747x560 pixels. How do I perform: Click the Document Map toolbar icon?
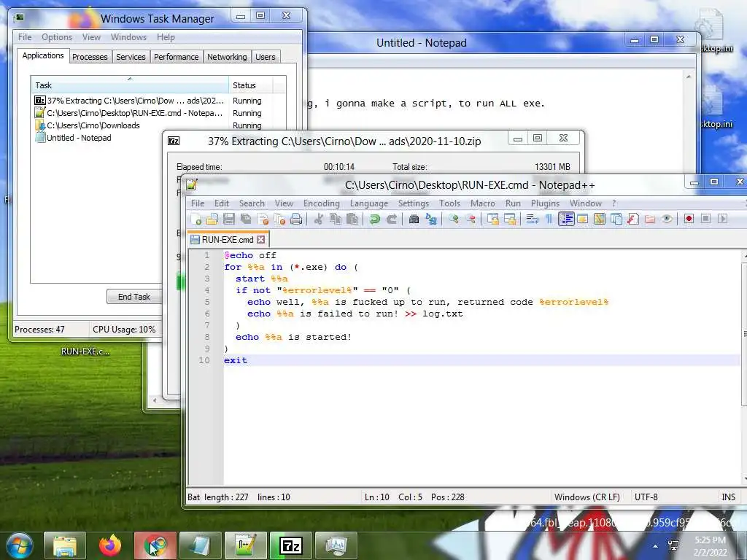(600, 219)
